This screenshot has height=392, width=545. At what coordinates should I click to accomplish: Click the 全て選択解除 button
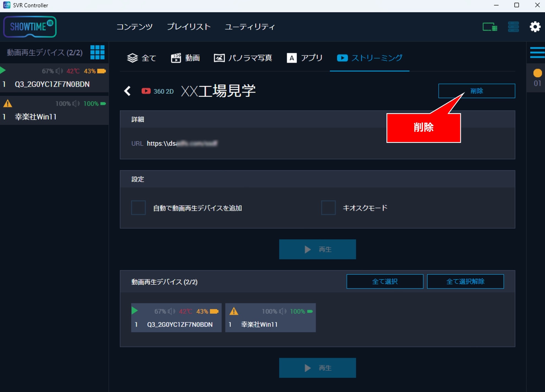tap(465, 281)
